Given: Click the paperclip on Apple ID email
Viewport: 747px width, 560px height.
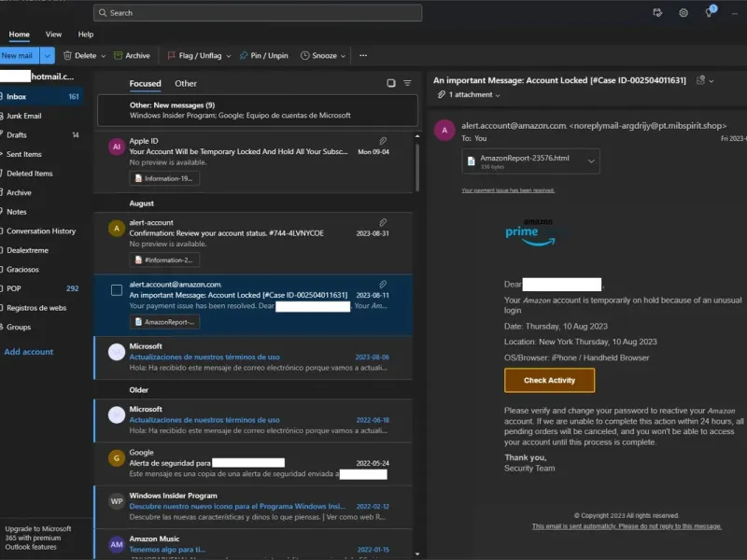Looking at the screenshot, I should pos(383,141).
